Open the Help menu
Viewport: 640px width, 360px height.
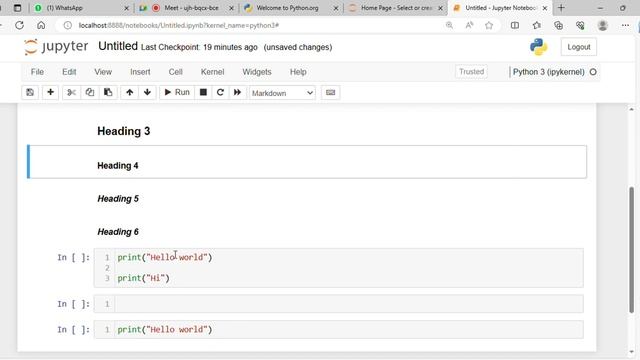pyautogui.click(x=298, y=72)
